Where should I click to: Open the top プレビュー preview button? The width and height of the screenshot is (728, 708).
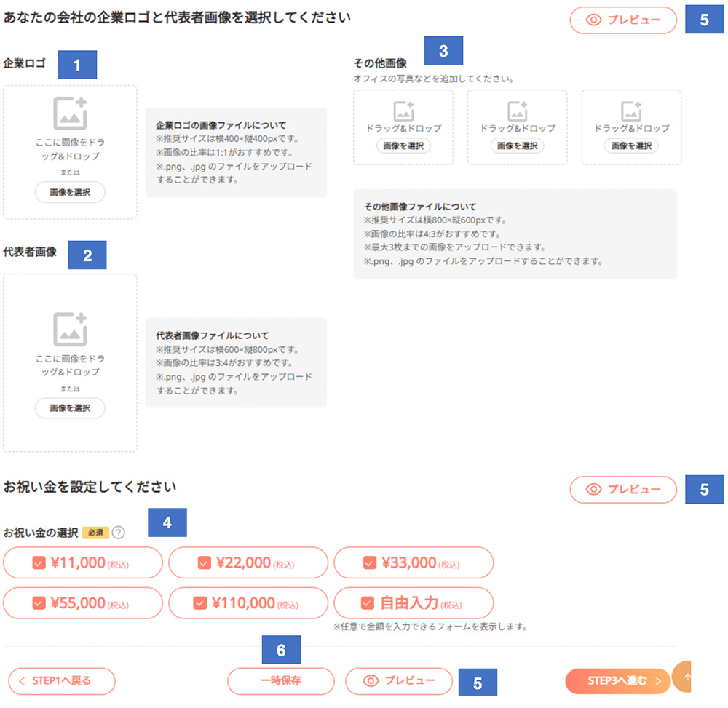click(x=623, y=20)
